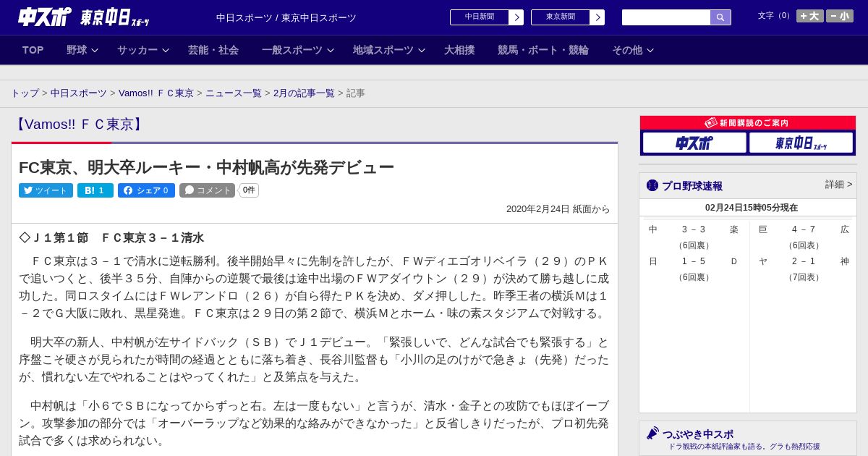Go to TOP in navigation bar
The image size is (868, 456).
point(33,50)
